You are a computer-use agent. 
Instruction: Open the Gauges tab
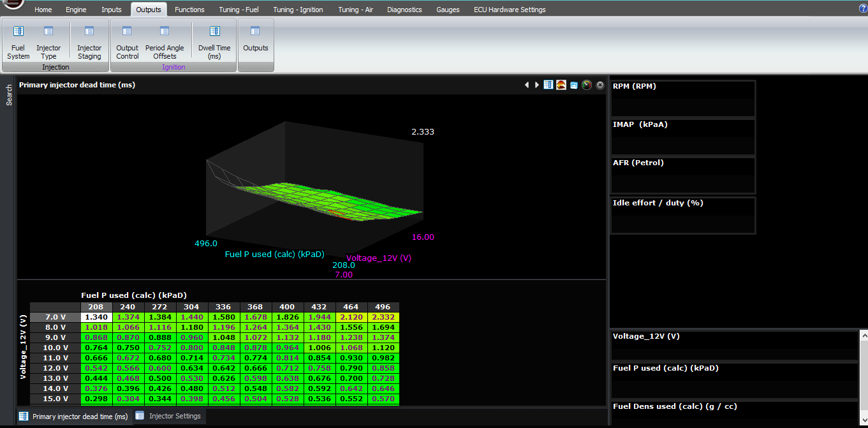coord(448,10)
